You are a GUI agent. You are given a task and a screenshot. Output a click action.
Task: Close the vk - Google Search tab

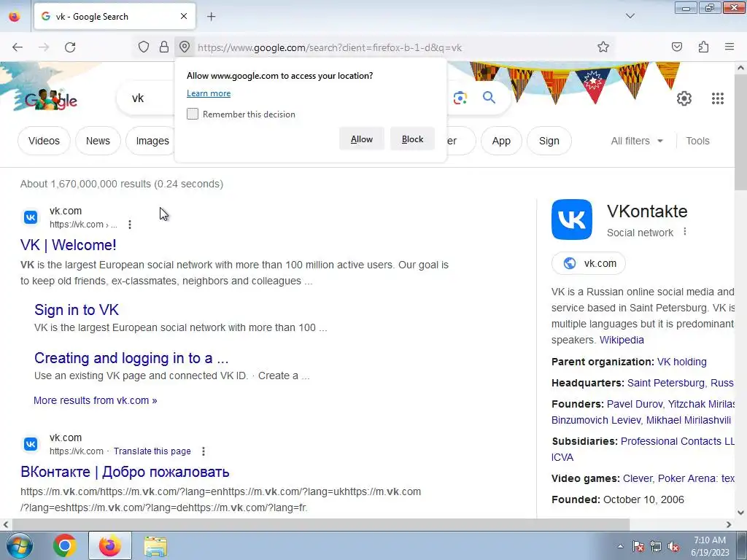tap(184, 16)
